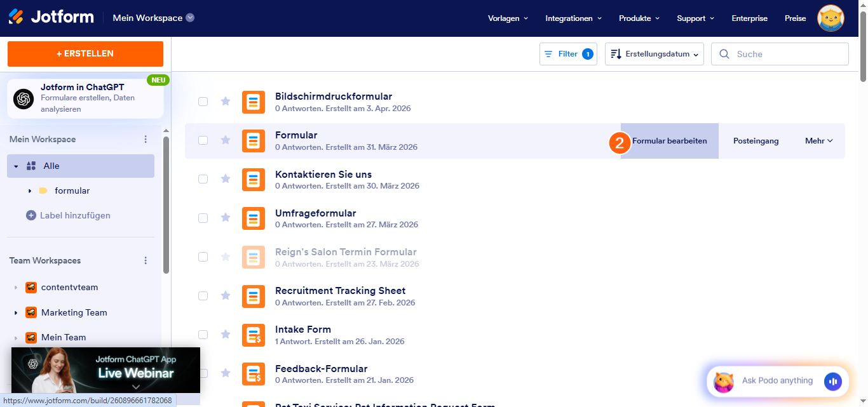Expand the Marketing Team workspace tree
The width and height of the screenshot is (868, 407).
pos(16,313)
